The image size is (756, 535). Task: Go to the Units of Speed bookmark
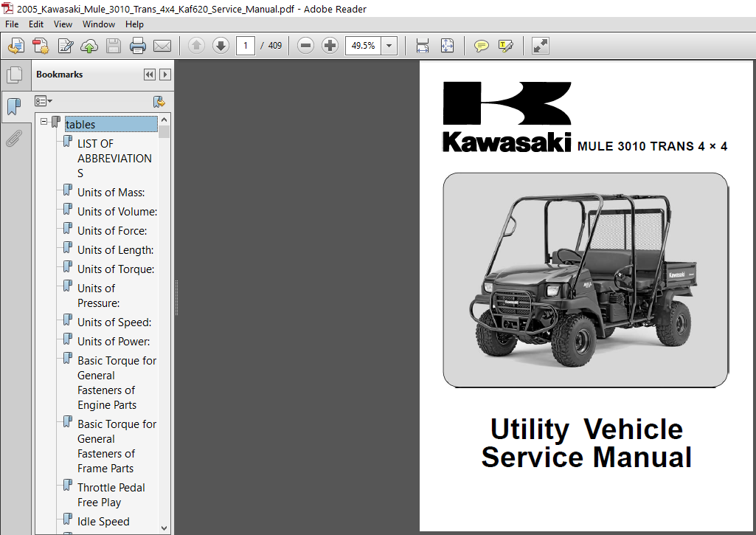[x=114, y=322]
